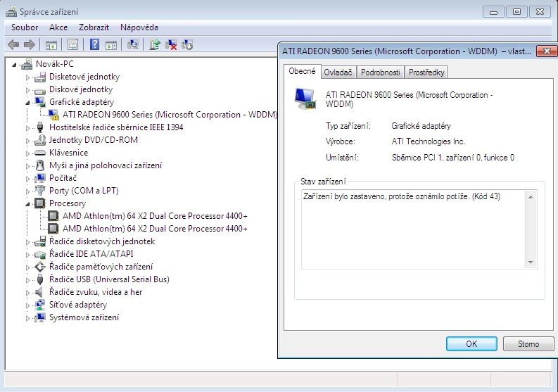Click the display adapter icon in properties dialog
558x392 pixels.
[x=305, y=99]
